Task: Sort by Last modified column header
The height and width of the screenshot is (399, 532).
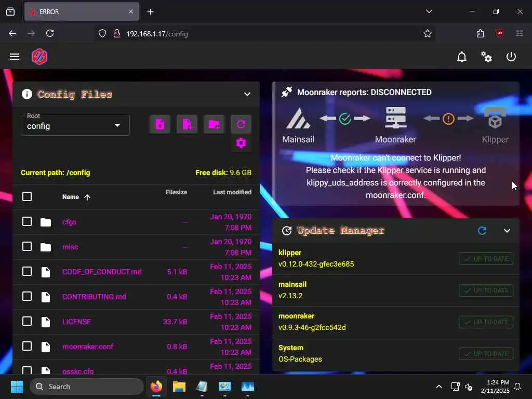Action: click(232, 192)
